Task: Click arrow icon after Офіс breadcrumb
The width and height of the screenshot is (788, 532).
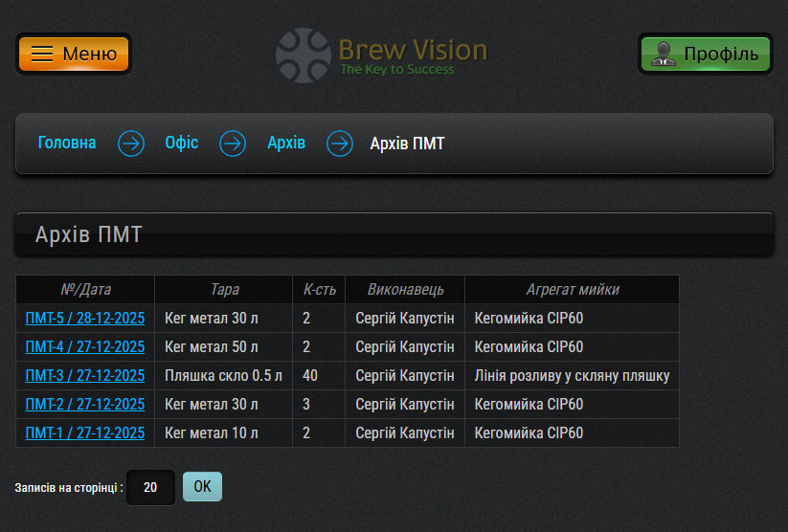Action: [x=233, y=144]
